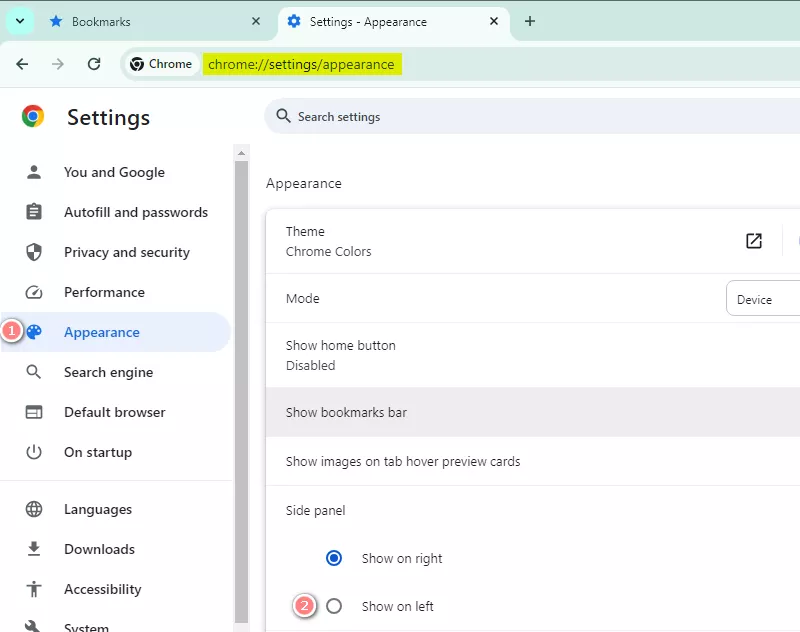Reload the current page
Viewport: 800px width, 632px height.
pos(94,64)
